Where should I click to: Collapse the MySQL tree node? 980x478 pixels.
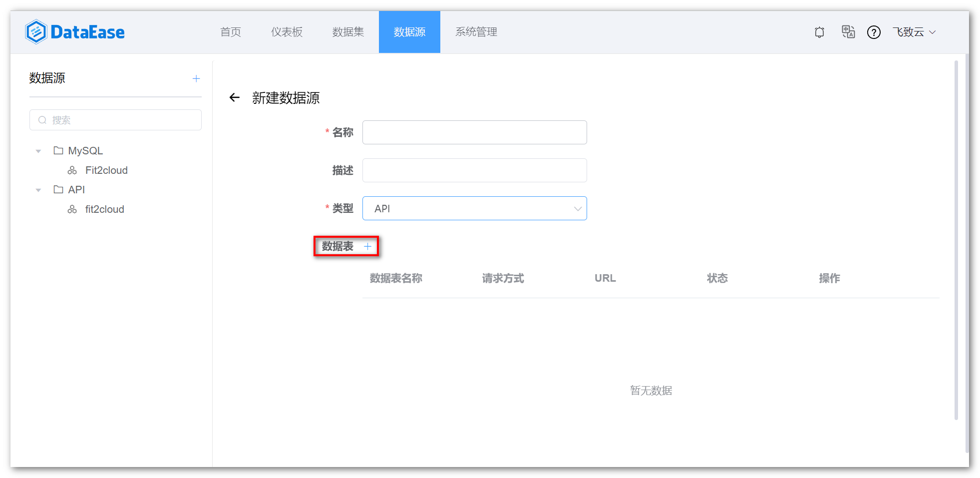[38, 150]
